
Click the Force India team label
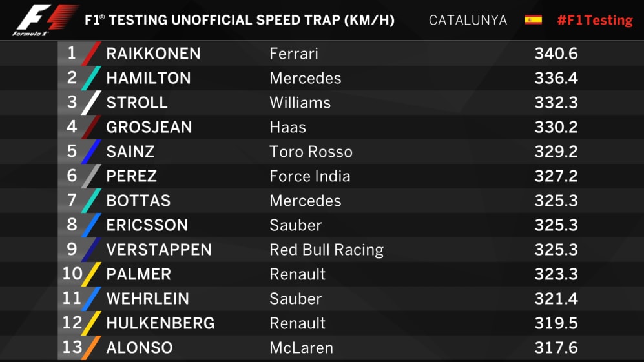[x=310, y=176]
